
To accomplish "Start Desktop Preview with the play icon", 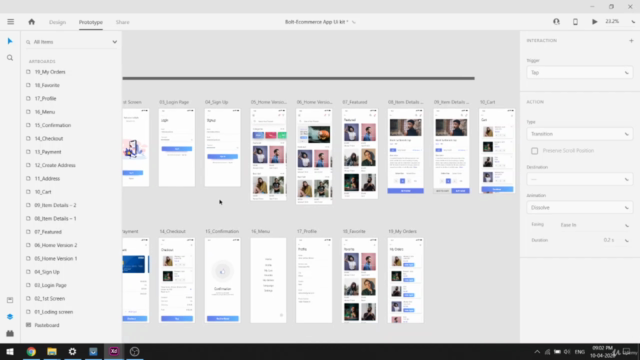I will pyautogui.click(x=594, y=22).
